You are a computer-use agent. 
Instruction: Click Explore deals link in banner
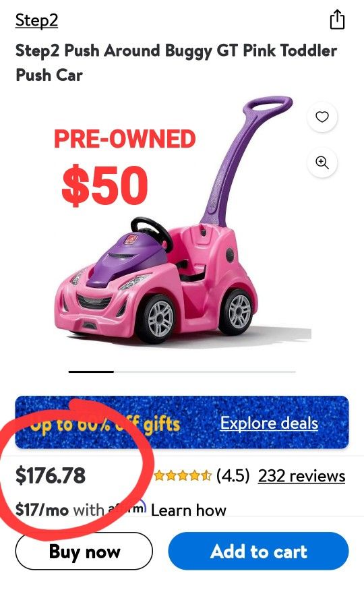pos(269,423)
